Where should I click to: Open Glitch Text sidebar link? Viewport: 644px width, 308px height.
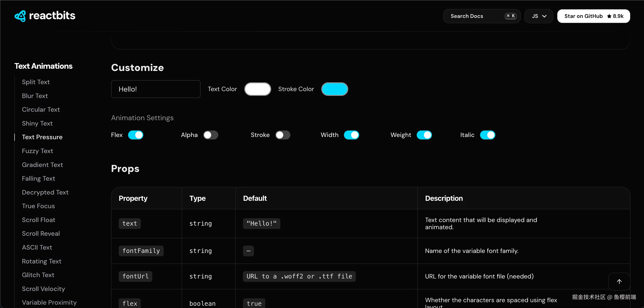[38, 275]
